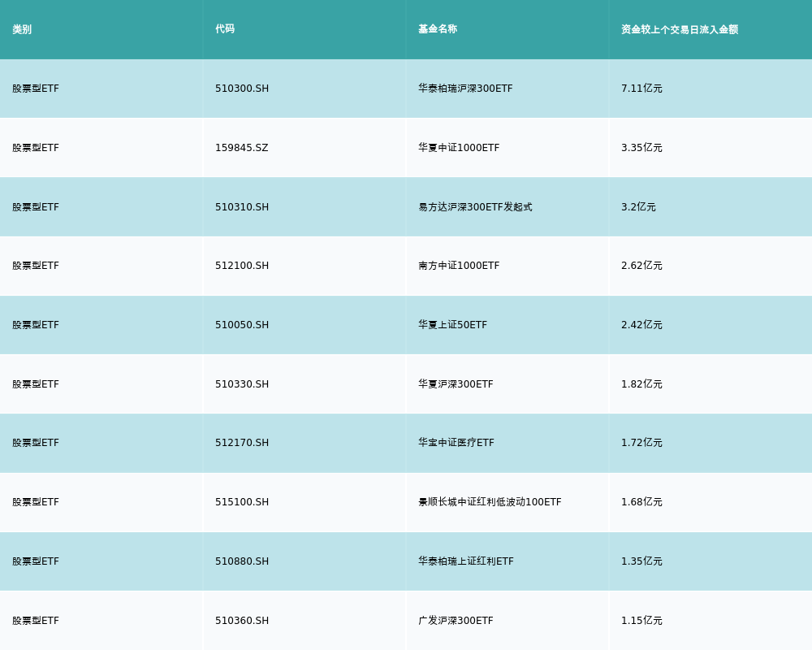812x650 pixels.
Task: Select fund code 510300.SH
Action: tap(242, 89)
